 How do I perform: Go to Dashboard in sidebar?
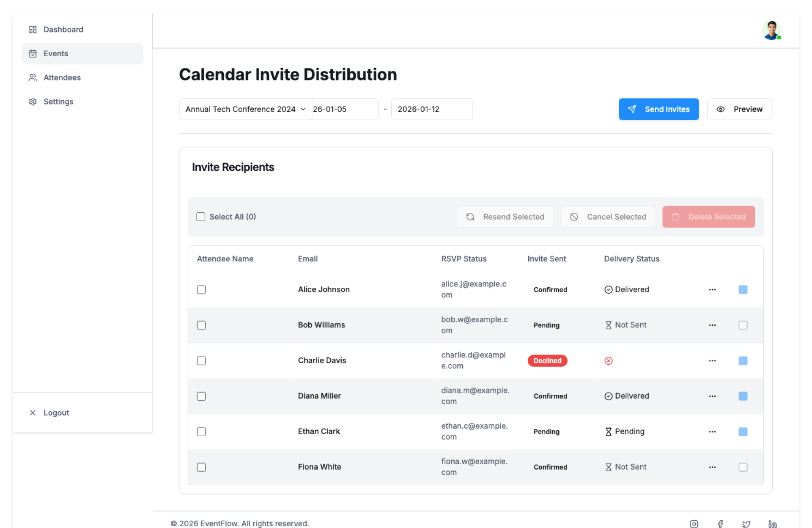coord(63,30)
